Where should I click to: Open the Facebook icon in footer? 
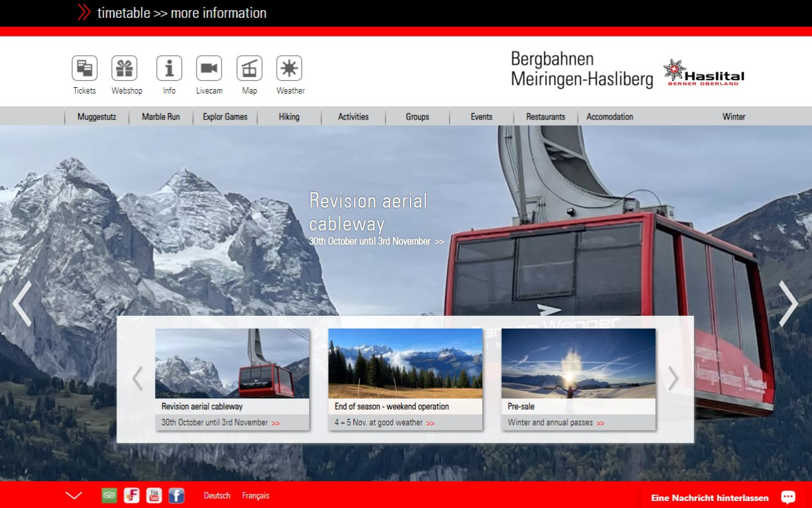176,495
